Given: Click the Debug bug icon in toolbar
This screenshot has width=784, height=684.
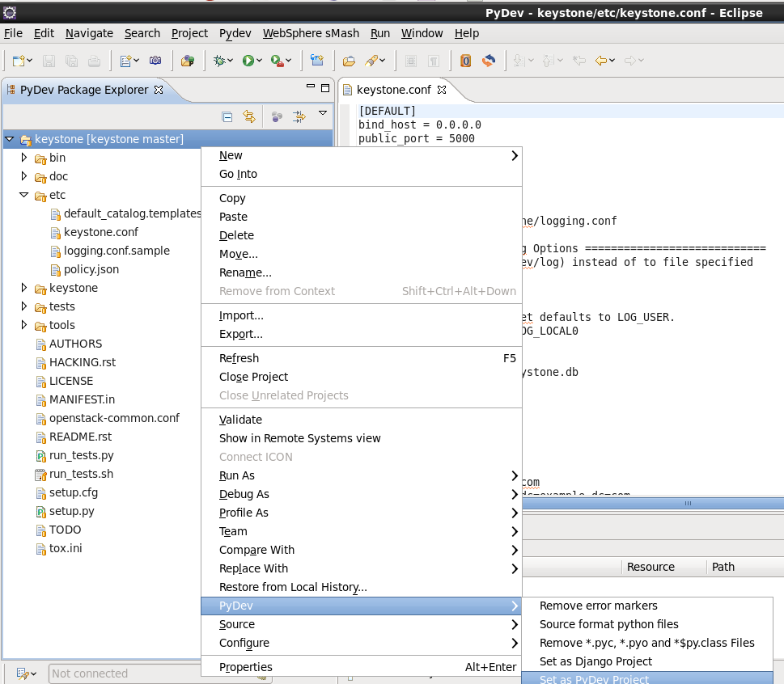Looking at the screenshot, I should coord(218,61).
